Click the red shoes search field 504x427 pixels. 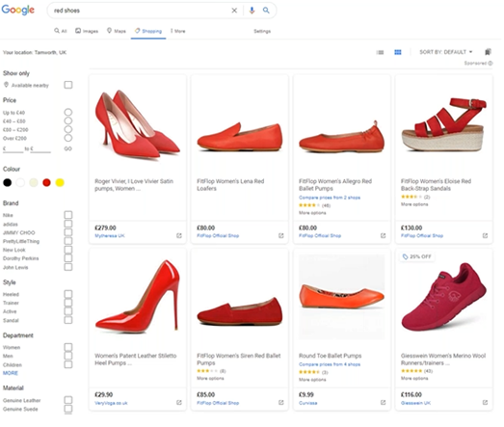pyautogui.click(x=140, y=11)
